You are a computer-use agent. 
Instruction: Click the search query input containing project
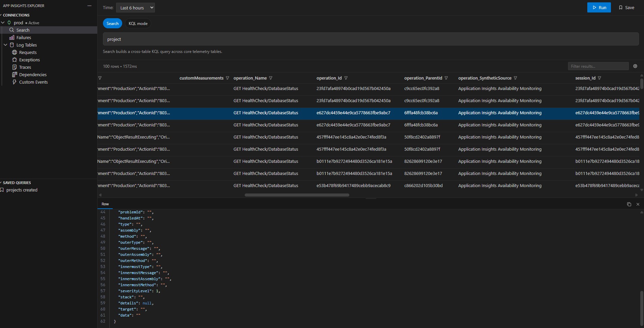pyautogui.click(x=371, y=39)
